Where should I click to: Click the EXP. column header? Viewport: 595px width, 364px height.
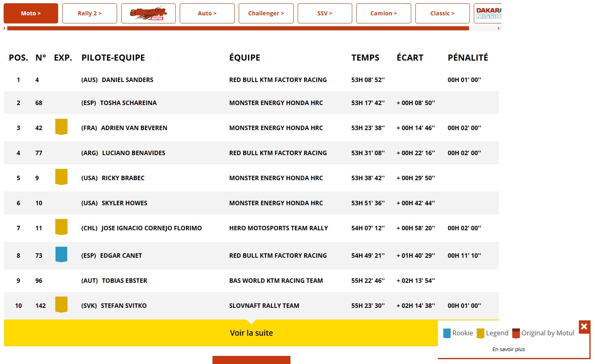(63, 58)
